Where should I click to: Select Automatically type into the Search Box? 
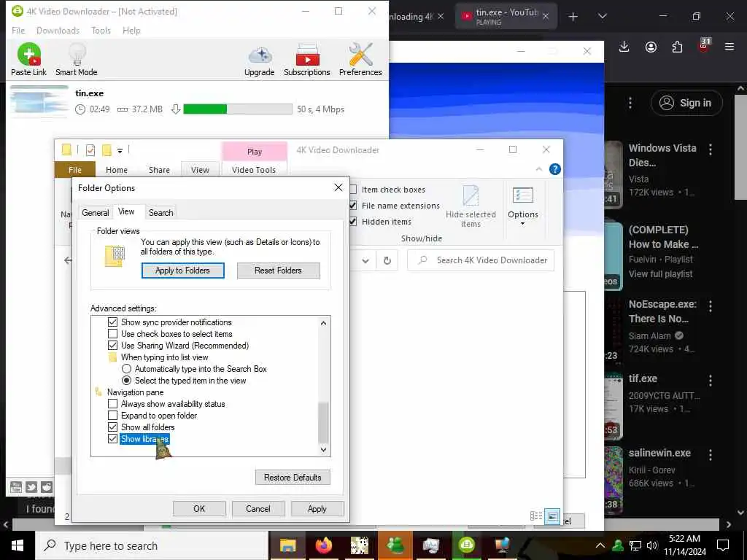(127, 369)
